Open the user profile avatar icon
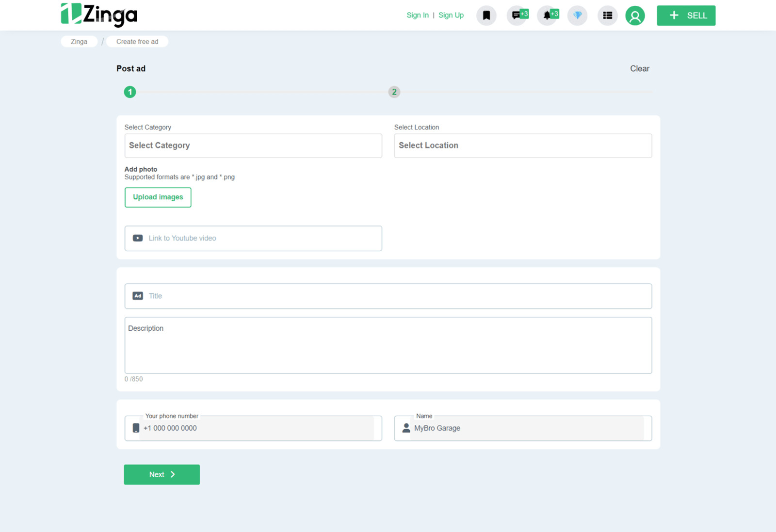776x532 pixels. click(x=635, y=15)
